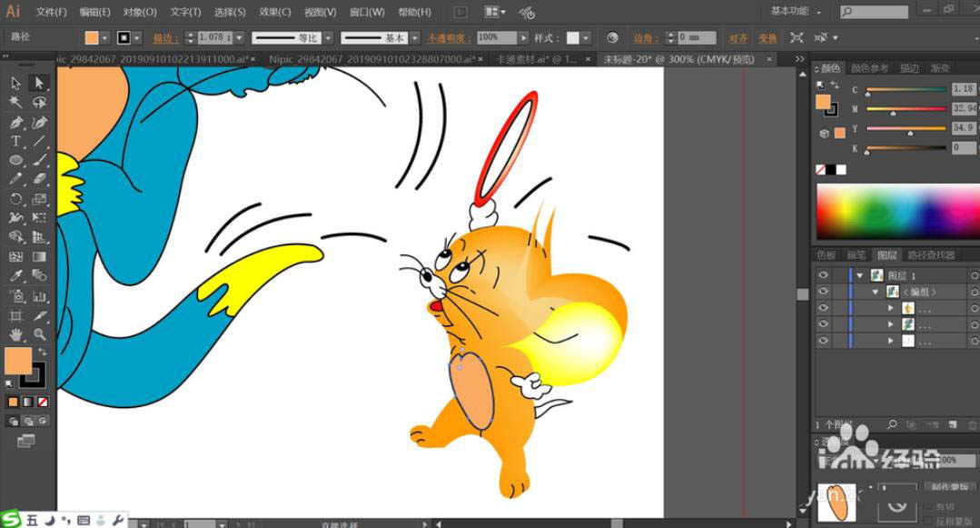Select the Pencil tool
980x528 pixels.
[x=15, y=180]
